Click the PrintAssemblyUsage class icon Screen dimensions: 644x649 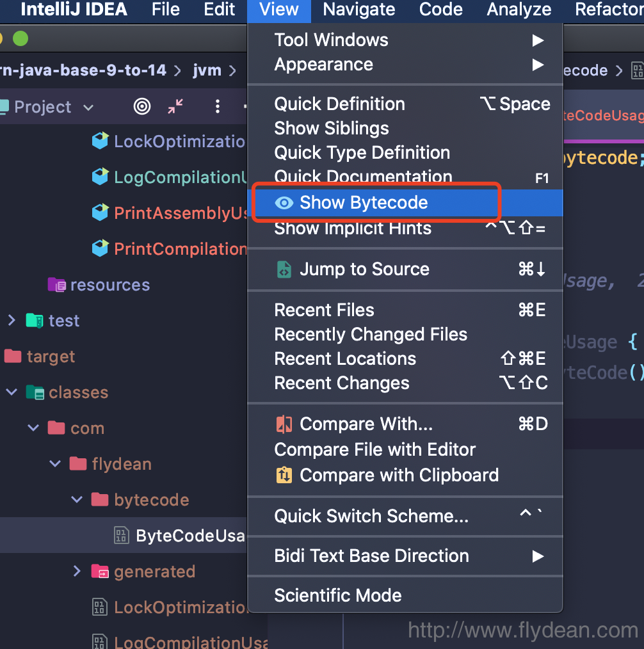pyautogui.click(x=100, y=212)
